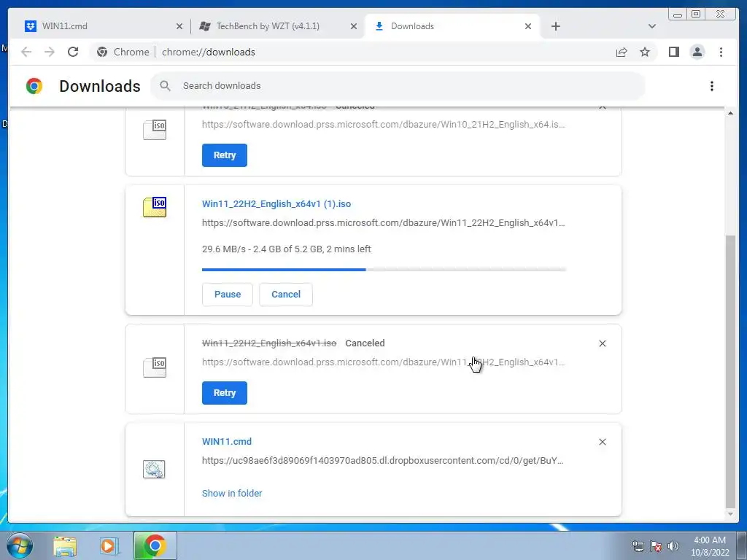Remove the Win10_21H2 entry from list
This screenshot has width=747, height=560.
click(602, 108)
